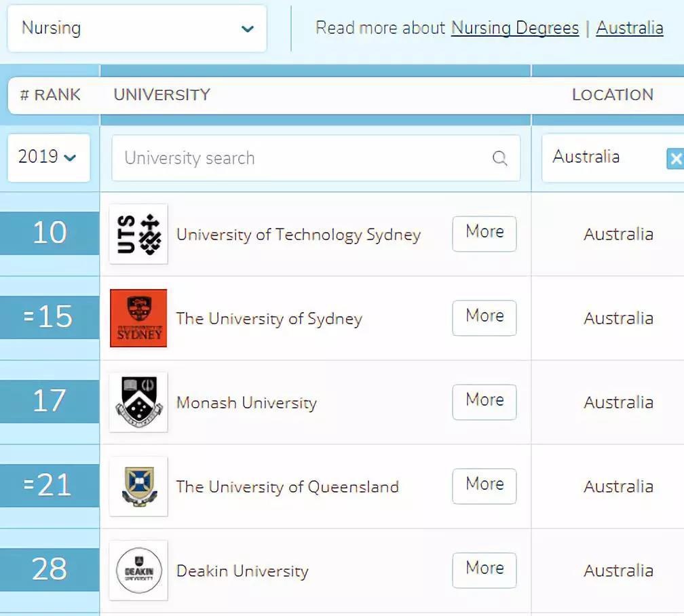Open The University of Queensland name link
The height and width of the screenshot is (616, 684).
[287, 487]
